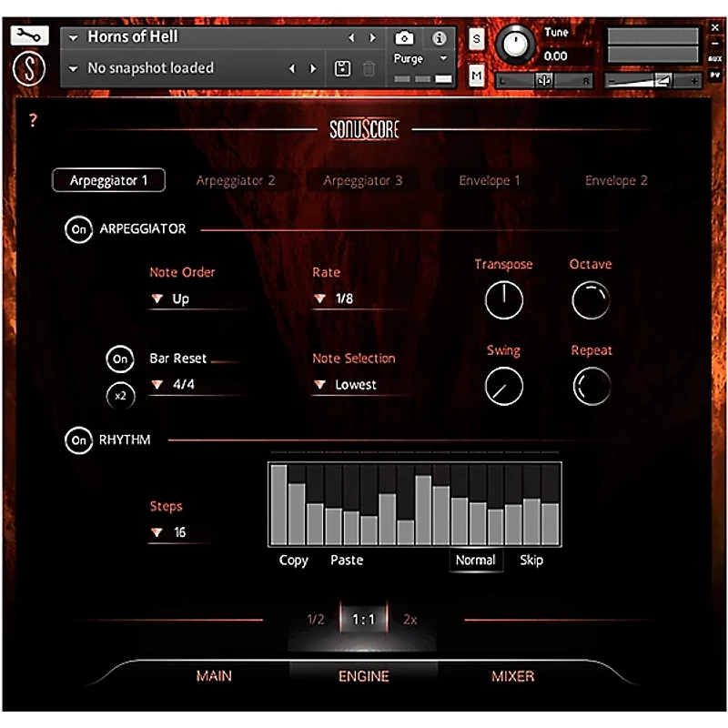Mute the instrument with M button

(x=477, y=76)
